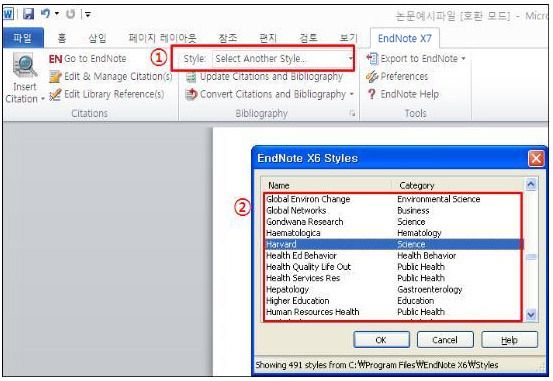Click the EN Go to EndNote icon

(55, 59)
